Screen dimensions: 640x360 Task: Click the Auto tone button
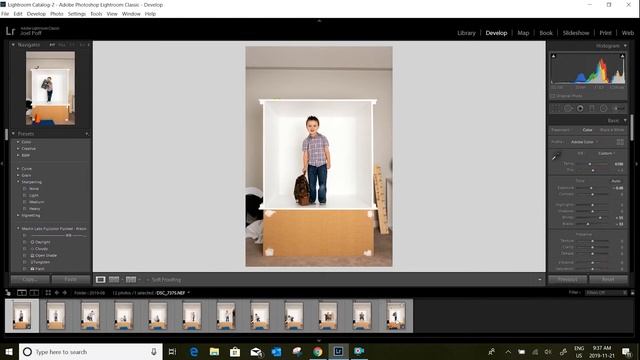point(616,181)
